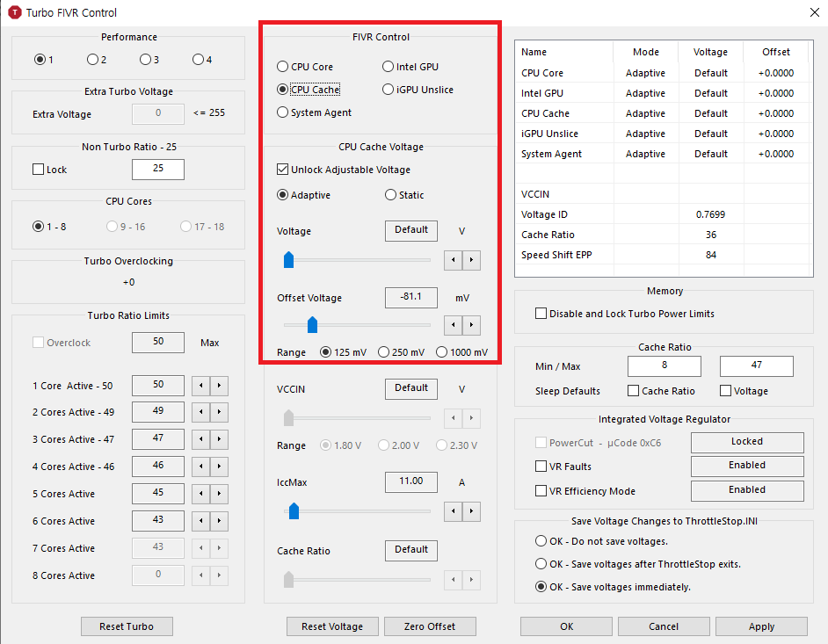Select the CPU Cache row in voltage table
This screenshot has height=644, width=828.
664,113
